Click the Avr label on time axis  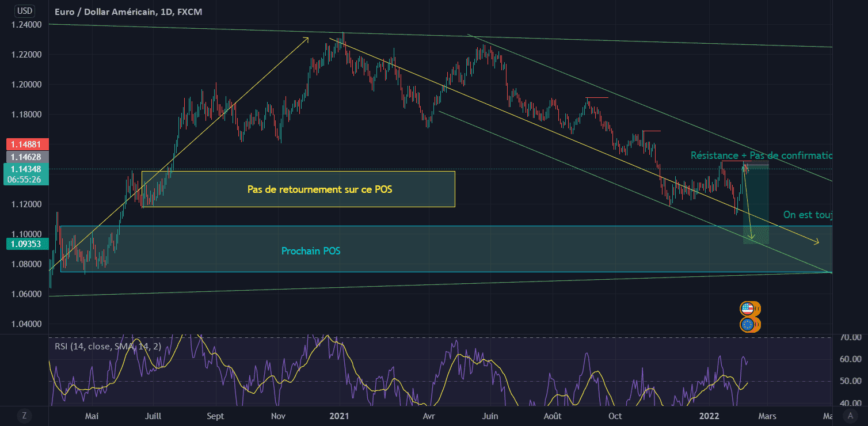(x=428, y=416)
